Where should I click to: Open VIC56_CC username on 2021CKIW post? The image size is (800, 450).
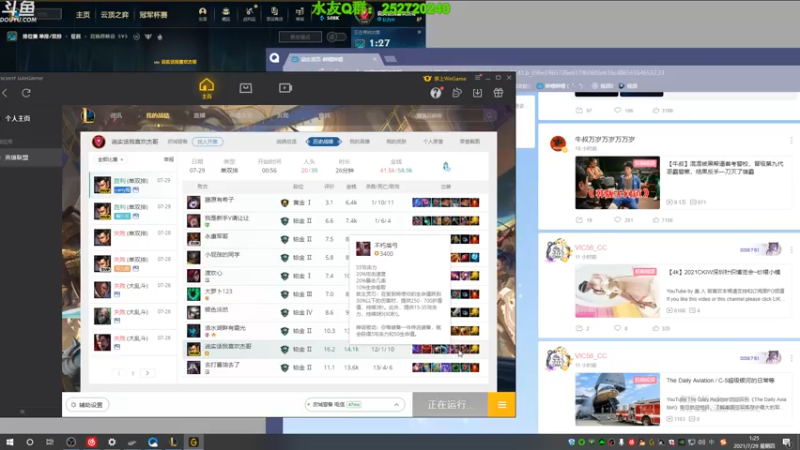pos(591,247)
